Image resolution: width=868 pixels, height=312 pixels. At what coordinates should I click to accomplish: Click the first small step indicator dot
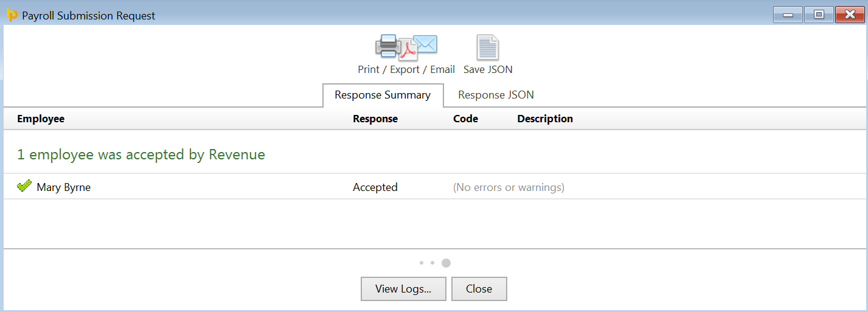(x=421, y=263)
